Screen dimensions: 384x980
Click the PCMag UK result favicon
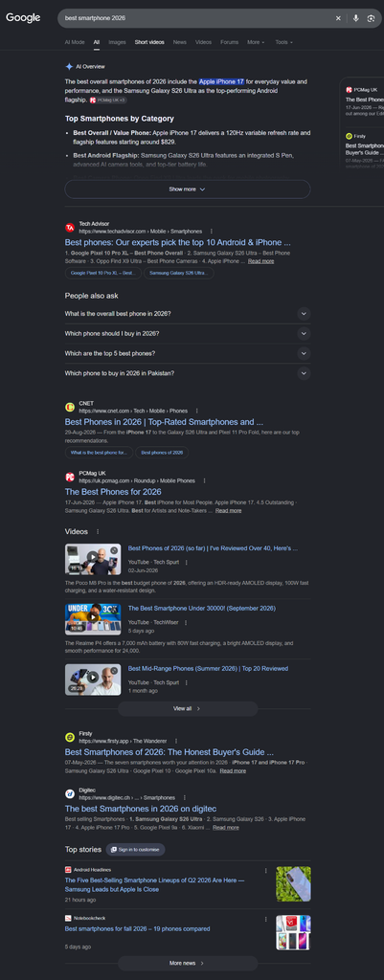point(70,478)
